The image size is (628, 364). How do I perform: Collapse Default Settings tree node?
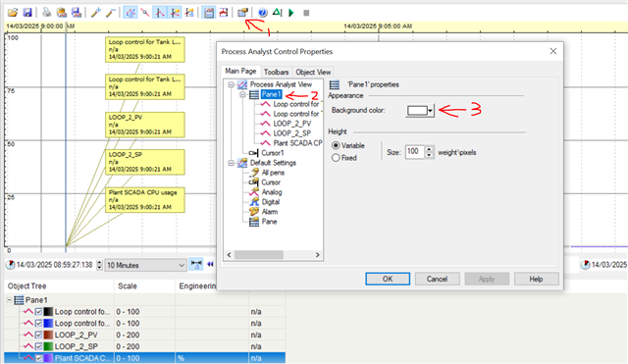tap(232, 163)
